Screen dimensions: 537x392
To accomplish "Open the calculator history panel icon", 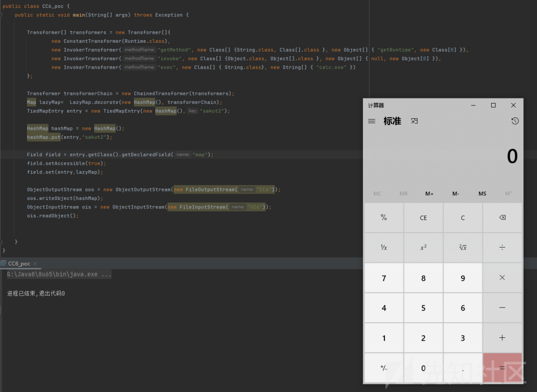I will point(515,121).
